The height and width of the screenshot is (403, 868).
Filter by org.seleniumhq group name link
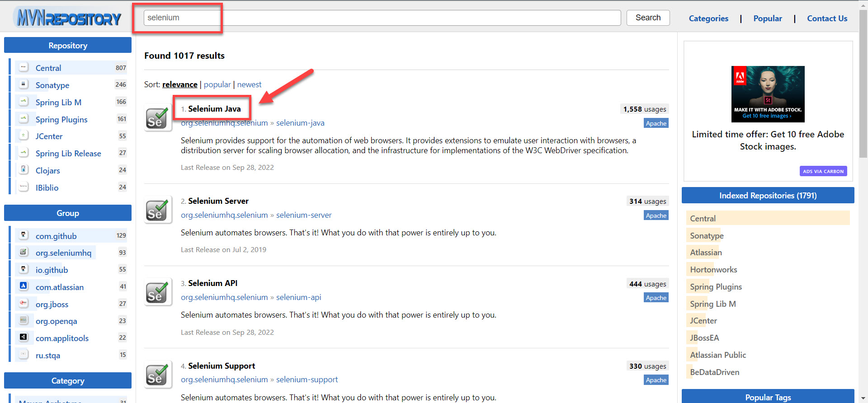point(63,253)
